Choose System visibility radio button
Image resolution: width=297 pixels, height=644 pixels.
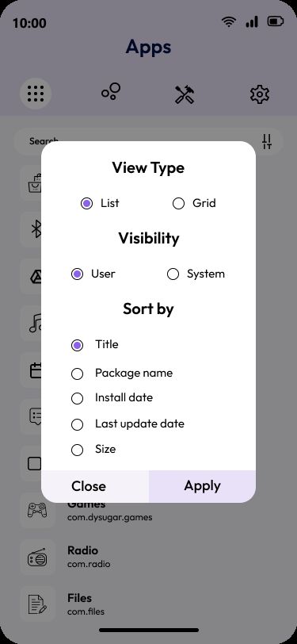173,274
